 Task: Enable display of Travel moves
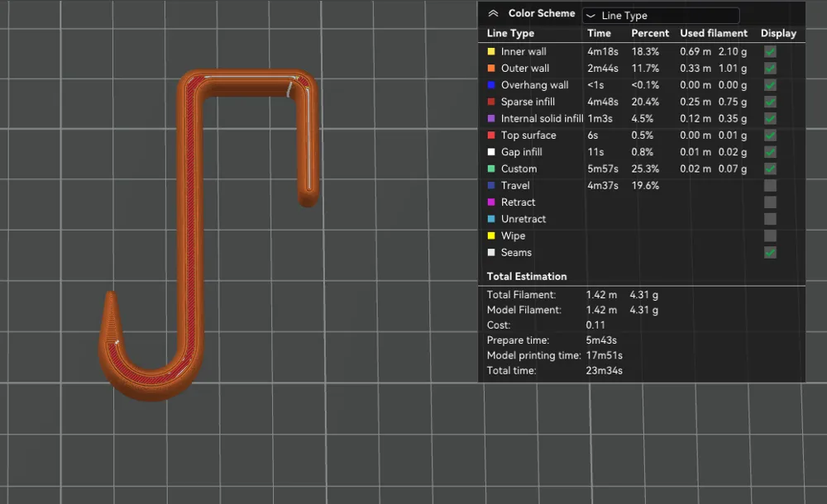770,186
